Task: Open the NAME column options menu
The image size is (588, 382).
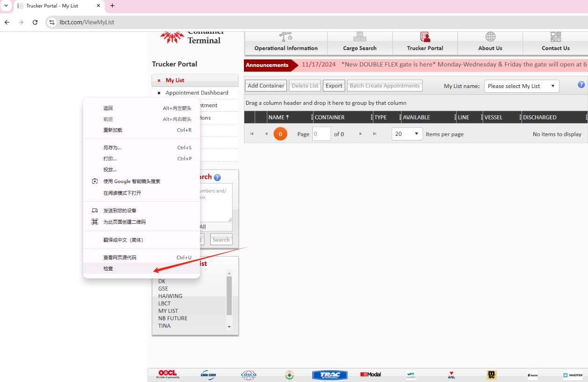Action: 312,118
